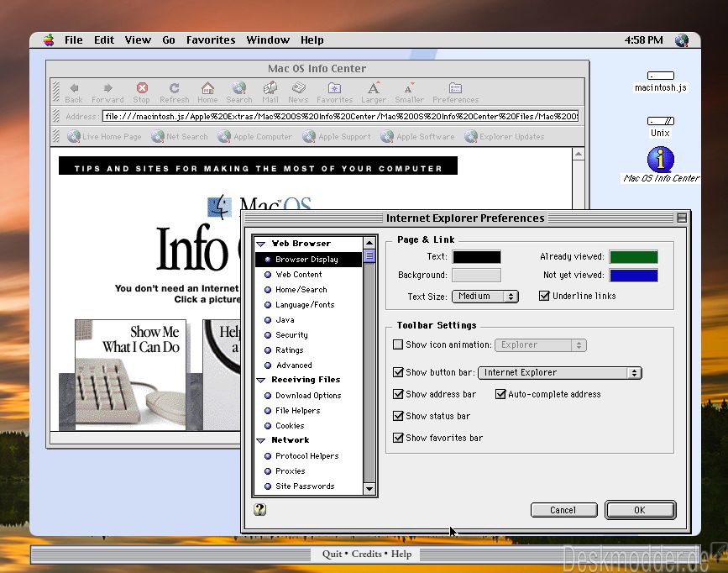This screenshot has width=728, height=573.
Task: Click the Already viewed green color swatch
Action: pos(633,256)
